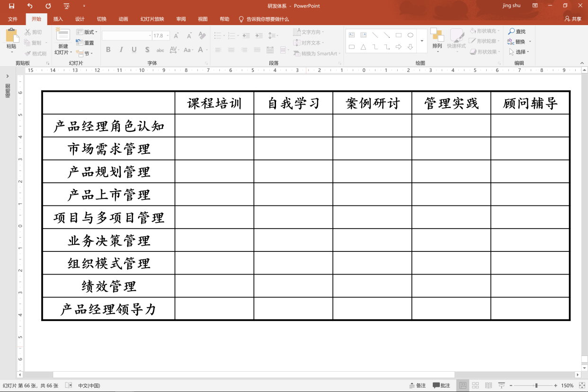Click the Undo arrow icon
This screenshot has width=588, height=392.
pos(30,6)
